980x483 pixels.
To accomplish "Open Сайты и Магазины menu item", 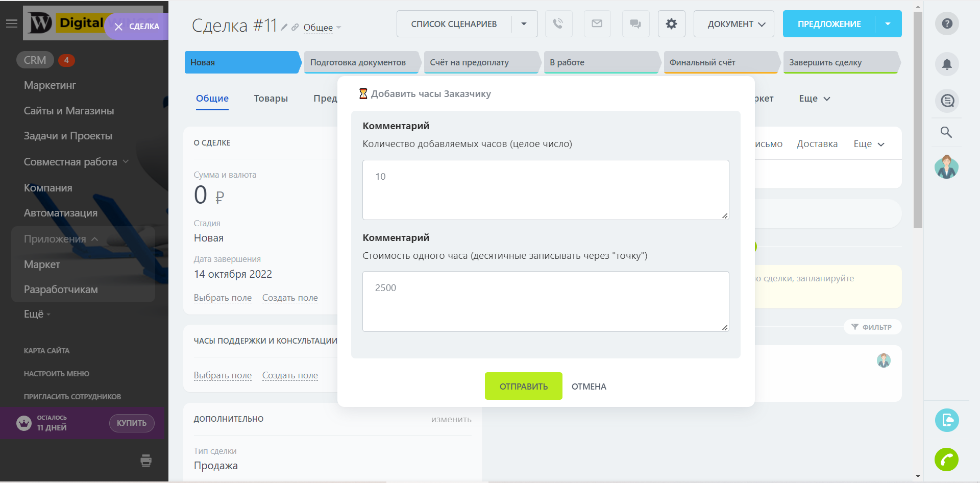I will (x=69, y=111).
